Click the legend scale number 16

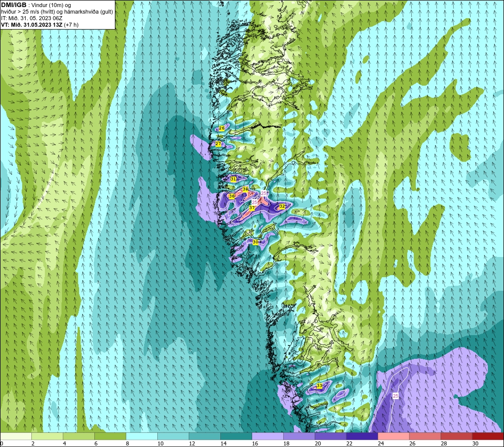point(255,443)
